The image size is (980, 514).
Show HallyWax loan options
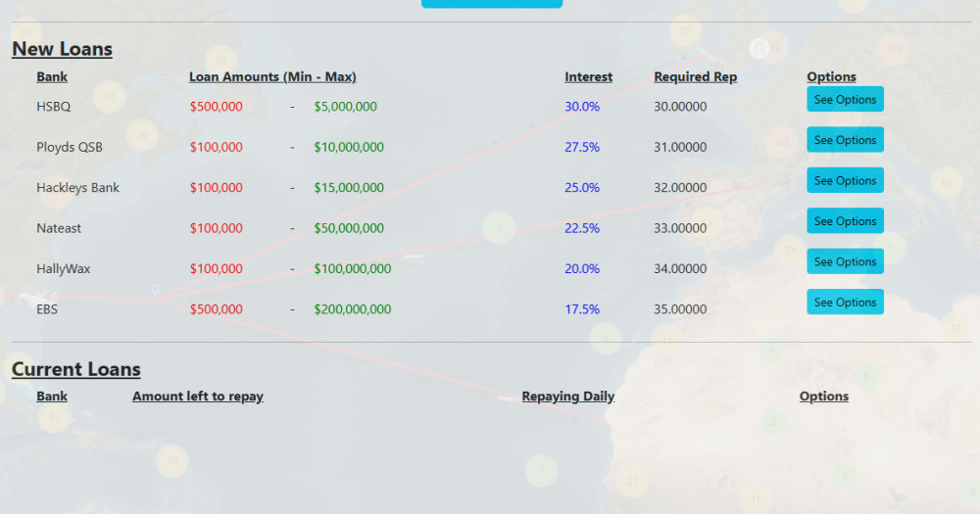pos(845,261)
